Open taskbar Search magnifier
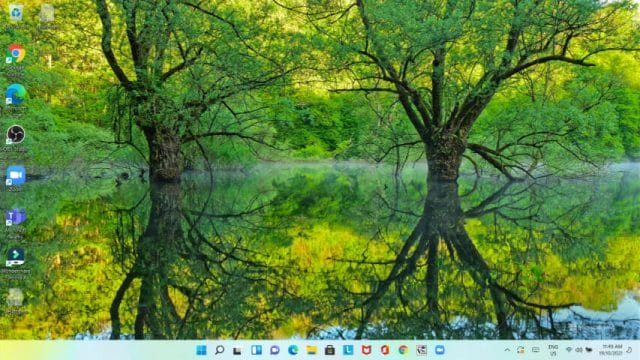The image size is (640, 360). click(220, 350)
